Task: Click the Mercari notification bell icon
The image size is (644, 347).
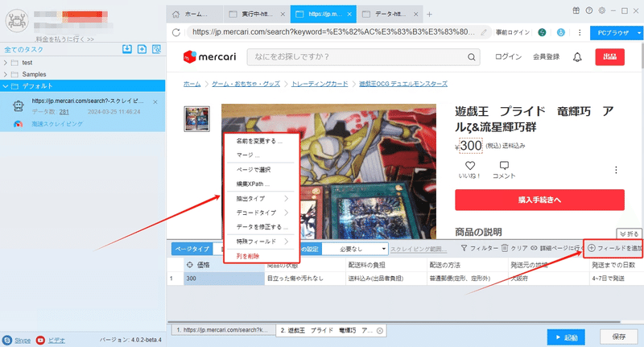Action: pos(577,57)
